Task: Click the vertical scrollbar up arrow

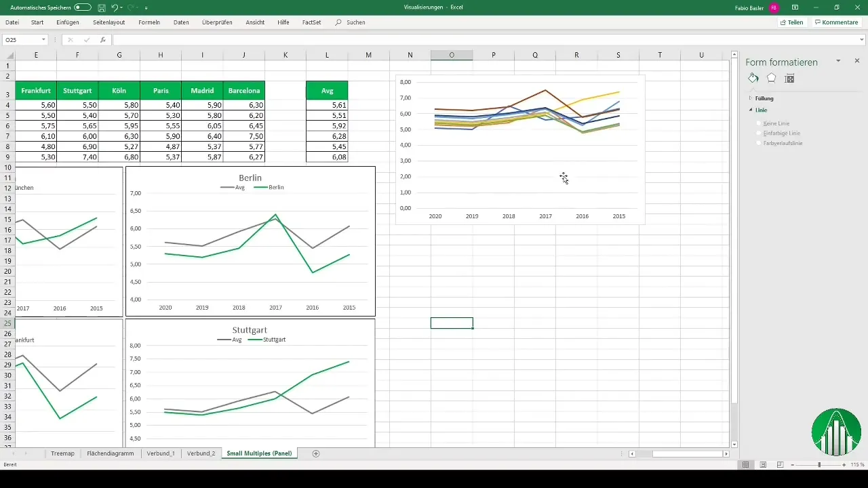Action: tap(734, 54)
